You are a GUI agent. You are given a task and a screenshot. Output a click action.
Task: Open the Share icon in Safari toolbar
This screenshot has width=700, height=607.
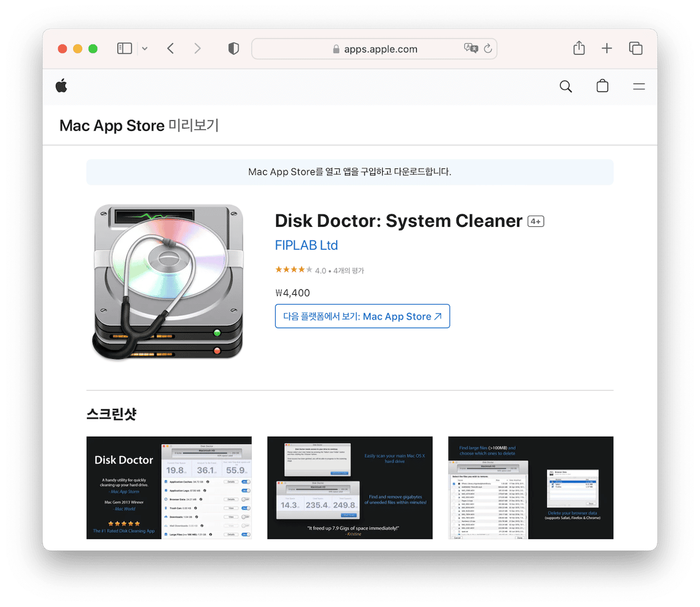(579, 48)
